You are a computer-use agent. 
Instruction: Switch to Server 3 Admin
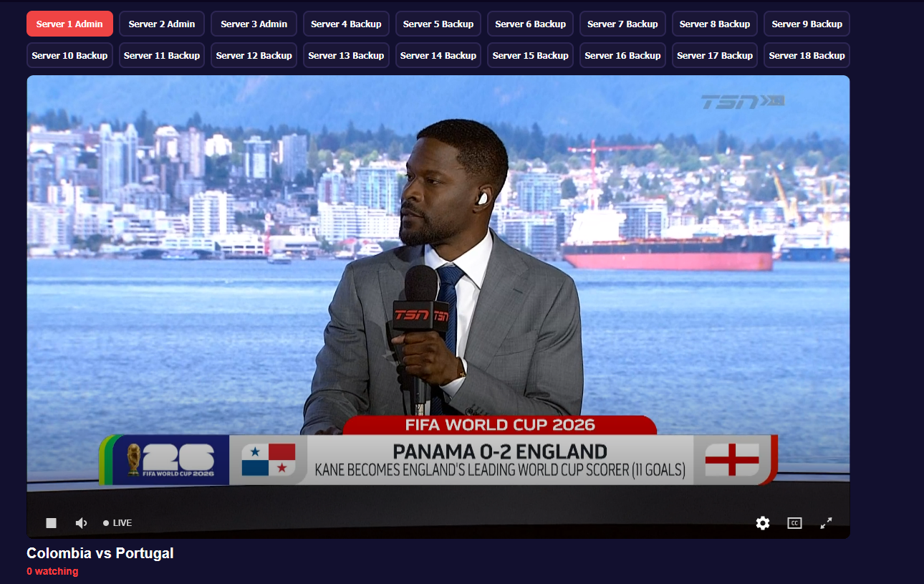[x=254, y=24]
